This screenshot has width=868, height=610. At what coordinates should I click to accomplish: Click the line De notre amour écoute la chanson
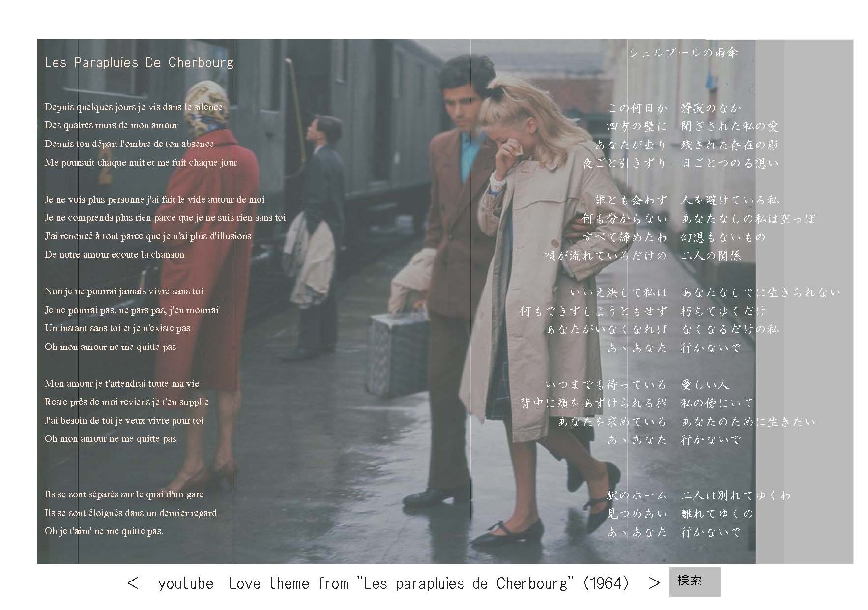[x=115, y=255]
